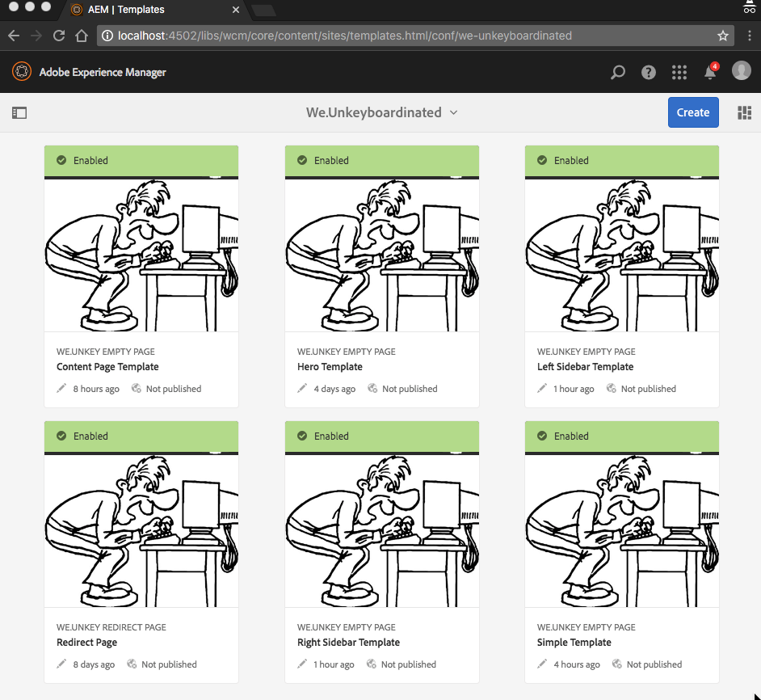The width and height of the screenshot is (761, 700).
Task: Click the 4 hours ago timestamp
Action: [x=577, y=664]
